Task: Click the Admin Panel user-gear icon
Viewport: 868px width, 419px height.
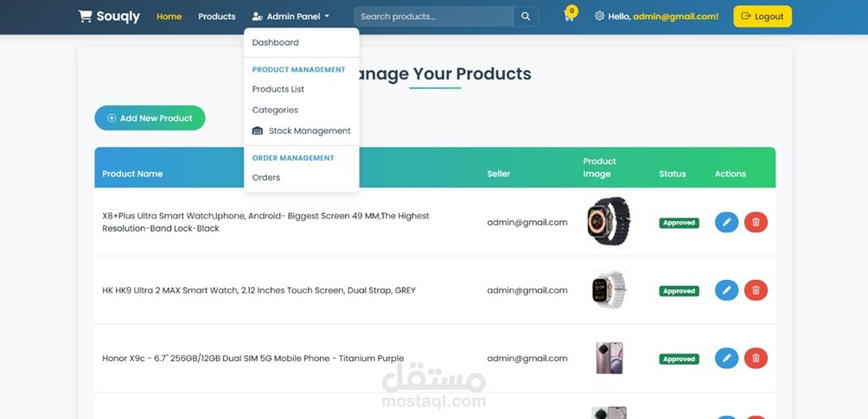Action: click(x=257, y=16)
